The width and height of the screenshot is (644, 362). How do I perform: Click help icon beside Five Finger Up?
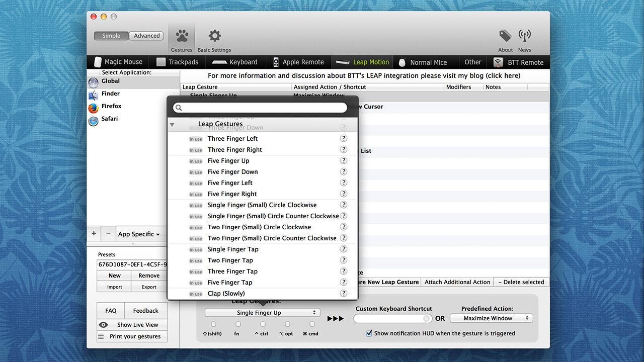(344, 161)
